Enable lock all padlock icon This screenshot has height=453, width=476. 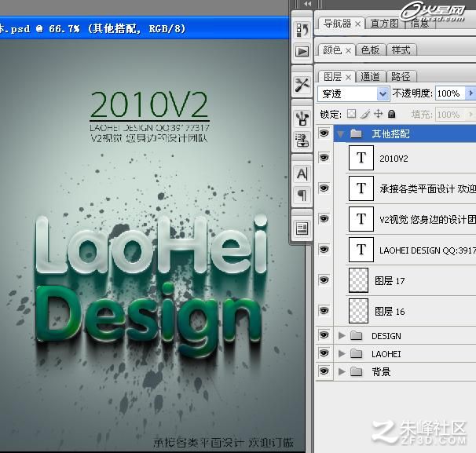(x=392, y=114)
